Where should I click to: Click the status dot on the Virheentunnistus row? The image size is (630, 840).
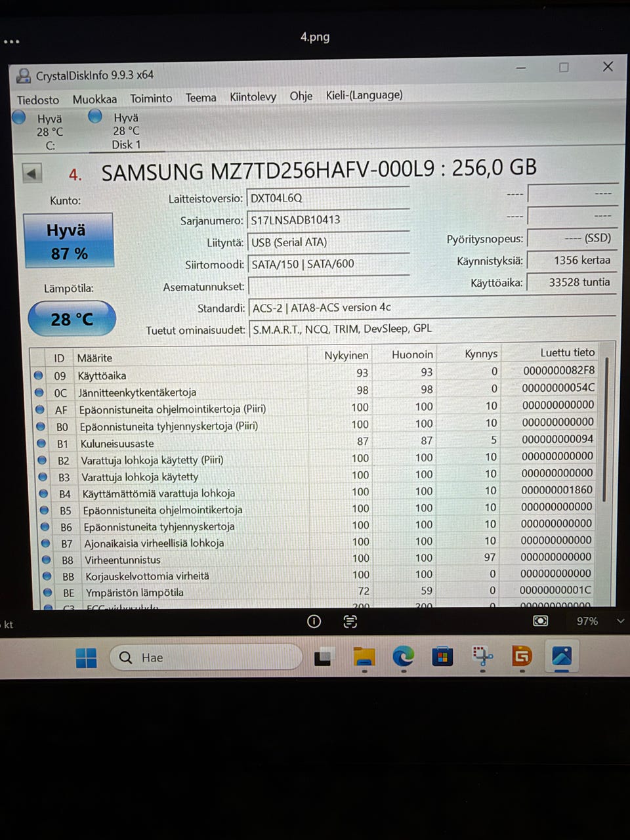pyautogui.click(x=47, y=559)
